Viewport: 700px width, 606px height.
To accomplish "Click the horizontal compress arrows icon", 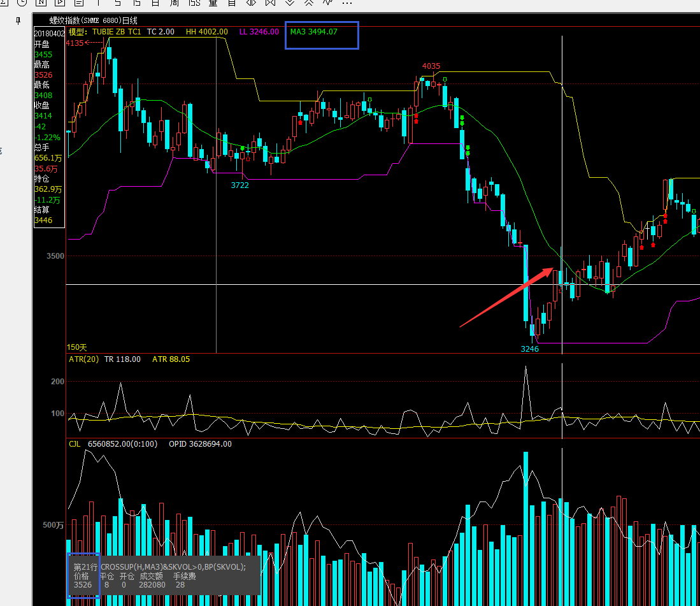I will click(252, 3).
